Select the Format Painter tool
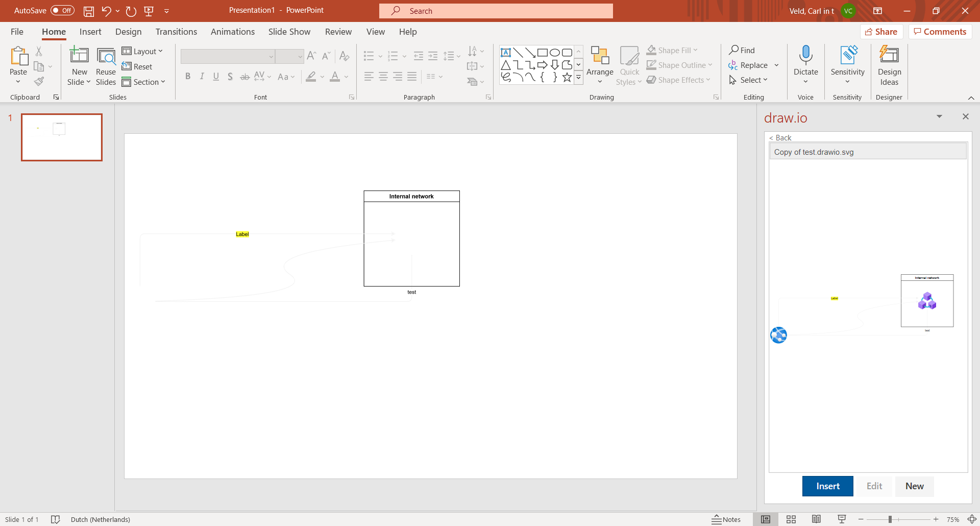This screenshot has width=980, height=526. (x=39, y=82)
